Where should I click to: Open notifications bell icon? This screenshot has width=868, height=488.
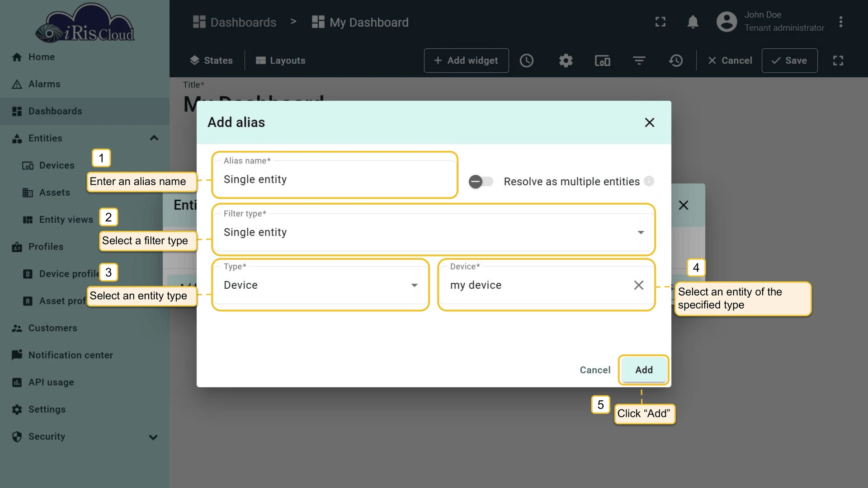tap(693, 22)
